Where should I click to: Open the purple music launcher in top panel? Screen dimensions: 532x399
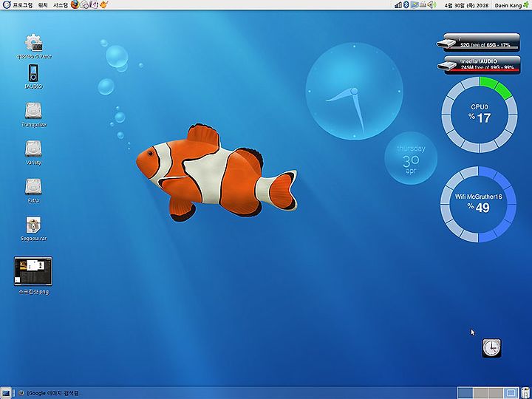pyautogui.click(x=94, y=4)
